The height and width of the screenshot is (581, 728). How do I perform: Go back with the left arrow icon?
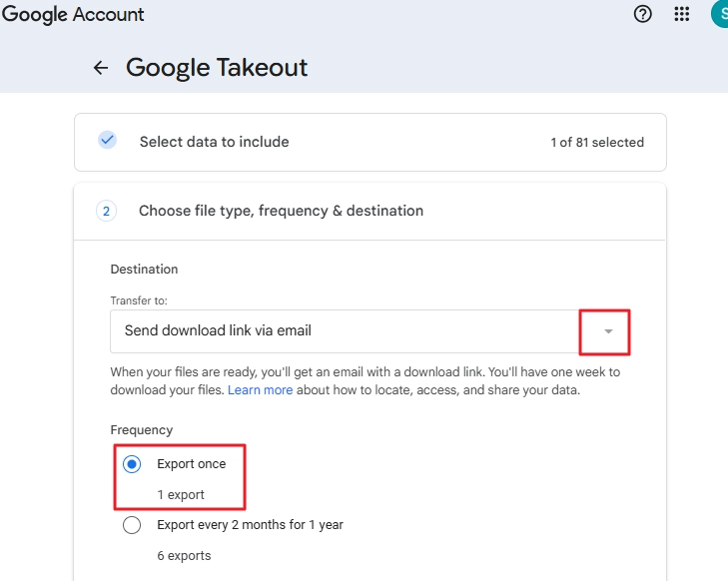tap(101, 68)
